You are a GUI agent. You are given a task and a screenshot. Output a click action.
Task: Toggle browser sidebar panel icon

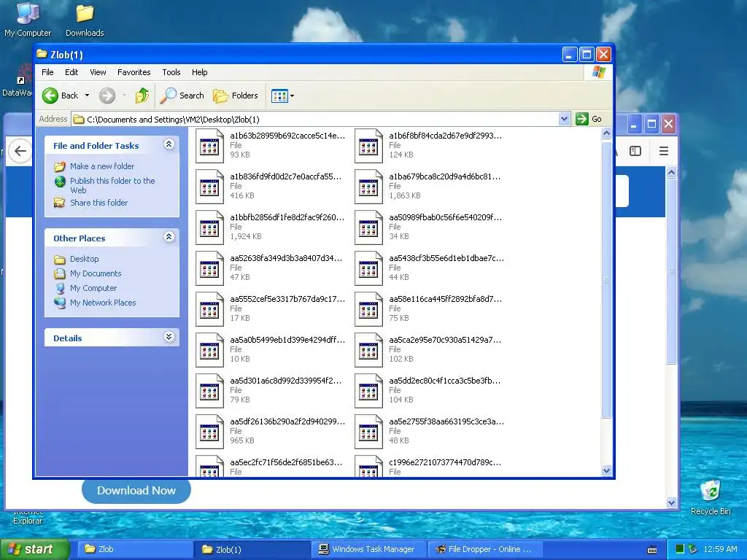point(635,152)
